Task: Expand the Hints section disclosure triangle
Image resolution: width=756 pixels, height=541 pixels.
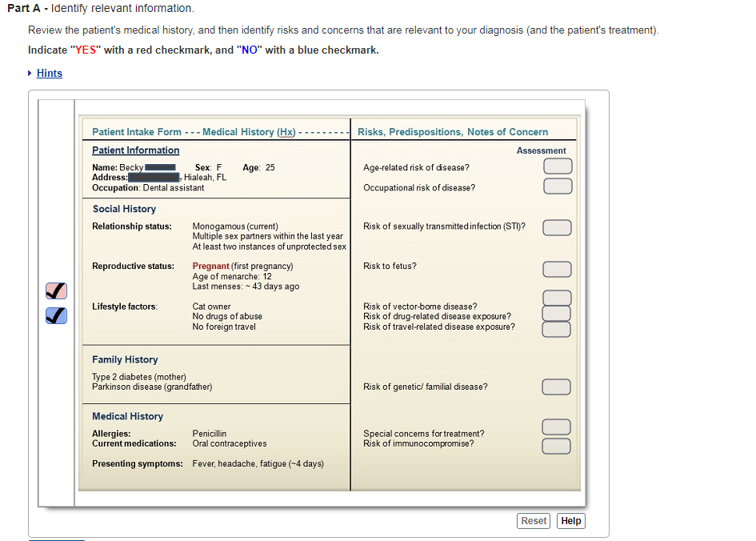Action: coord(31,73)
